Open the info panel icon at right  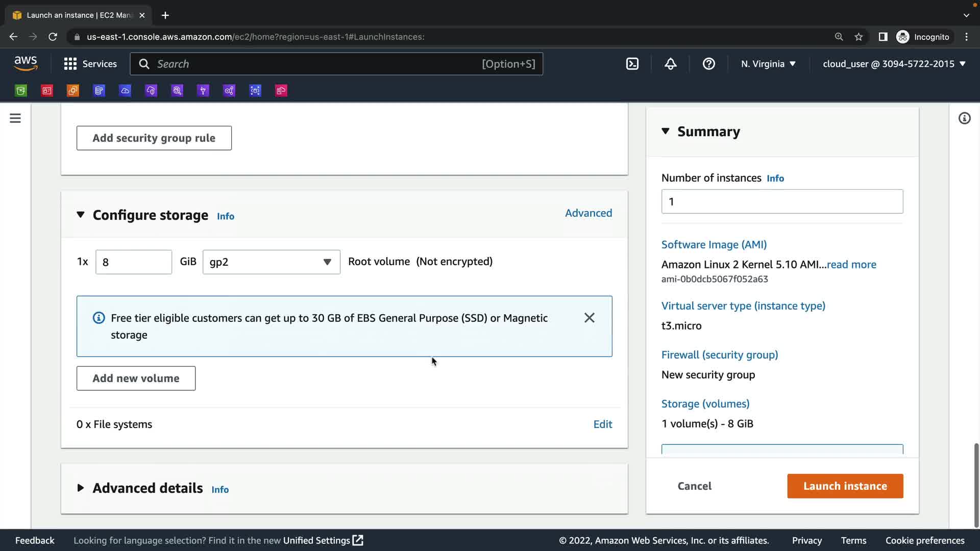pyautogui.click(x=964, y=118)
